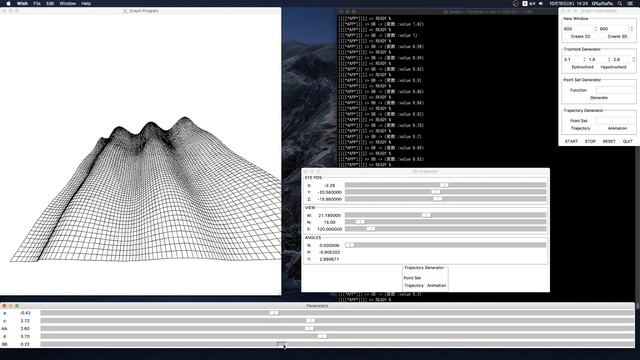Click Animation button in right control panel
This screenshot has height=360, width=640.
[x=617, y=128]
